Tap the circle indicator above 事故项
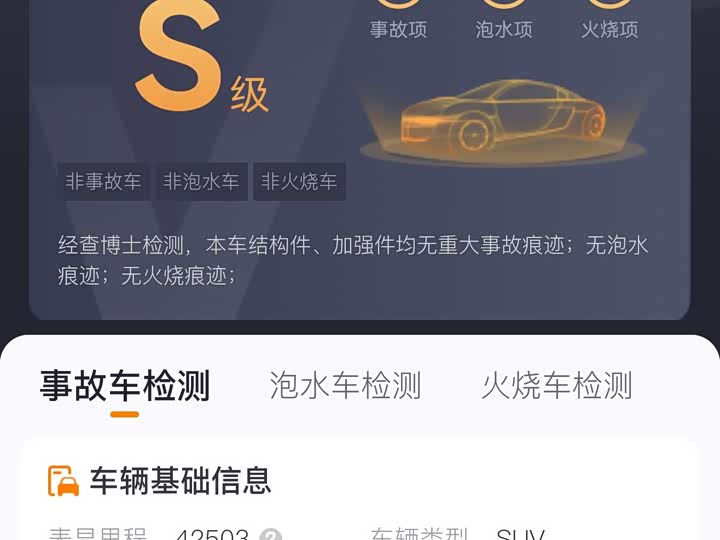This screenshot has width=720, height=540. pos(399,4)
